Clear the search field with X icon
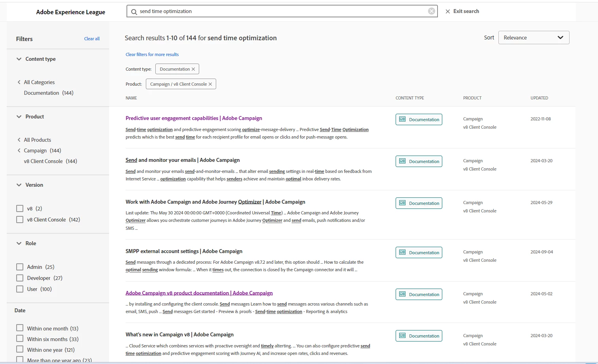 pos(432,11)
